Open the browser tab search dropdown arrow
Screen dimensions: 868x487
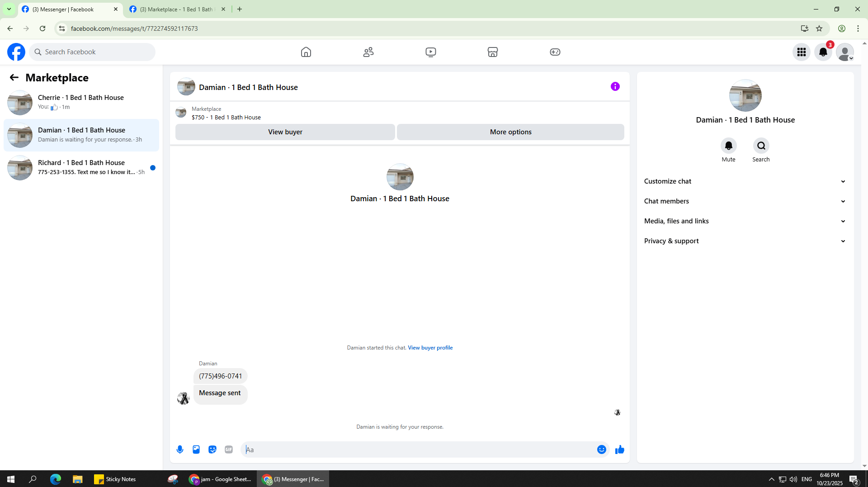[x=9, y=9]
